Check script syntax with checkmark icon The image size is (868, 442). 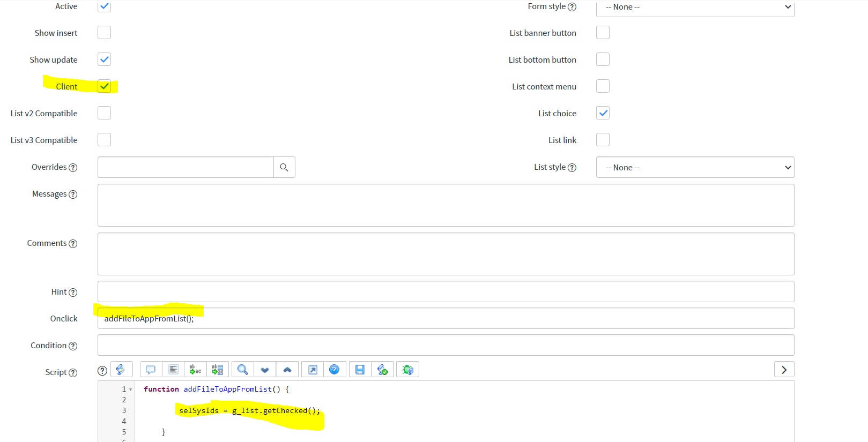tap(382, 370)
